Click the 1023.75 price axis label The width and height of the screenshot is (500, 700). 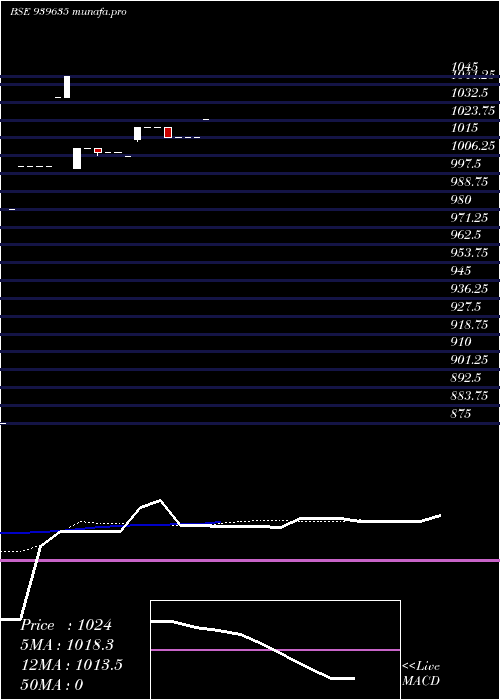[x=473, y=110]
